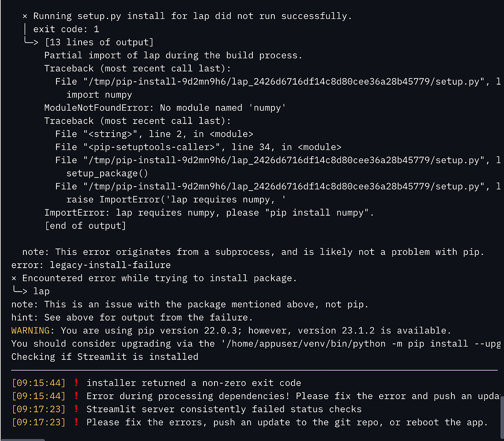Click the horizontal scrollbar at the bottom
This screenshot has height=441, width=504.
[x=22, y=439]
